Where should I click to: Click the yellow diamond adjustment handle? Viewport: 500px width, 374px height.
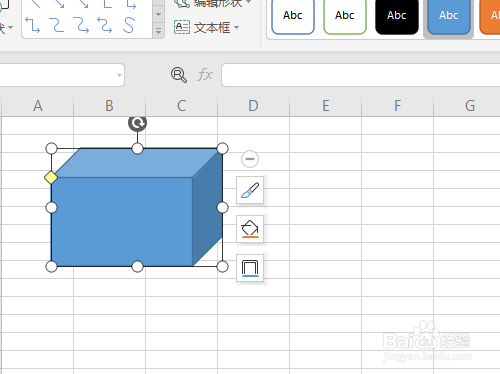point(51,177)
